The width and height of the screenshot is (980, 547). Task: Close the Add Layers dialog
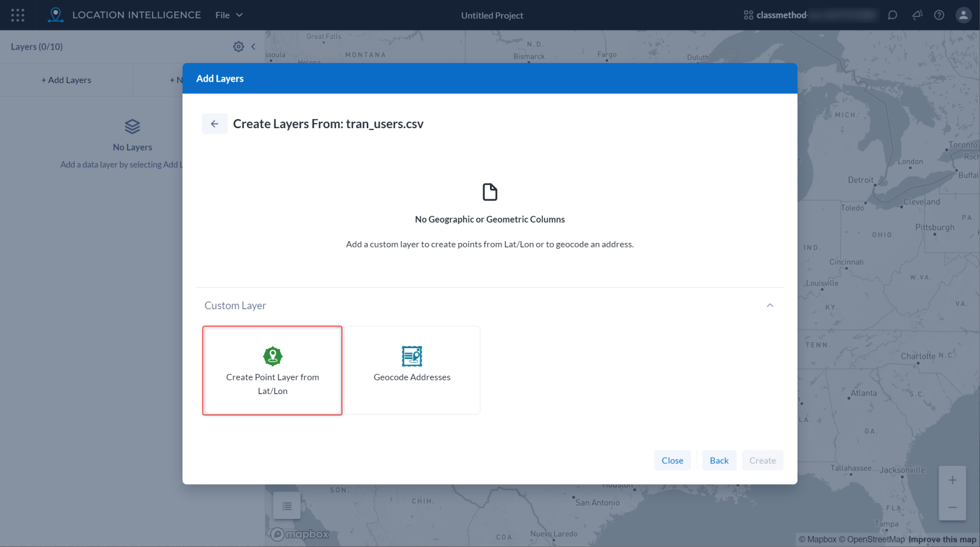tap(672, 460)
